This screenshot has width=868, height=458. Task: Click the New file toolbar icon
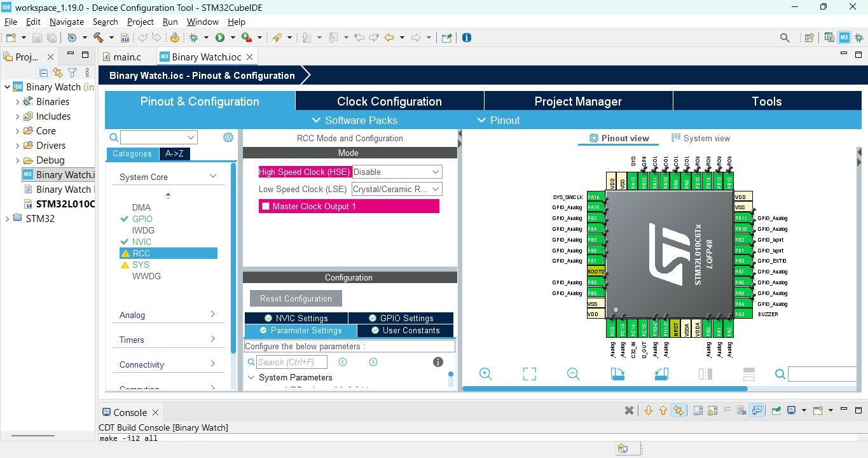pos(11,38)
